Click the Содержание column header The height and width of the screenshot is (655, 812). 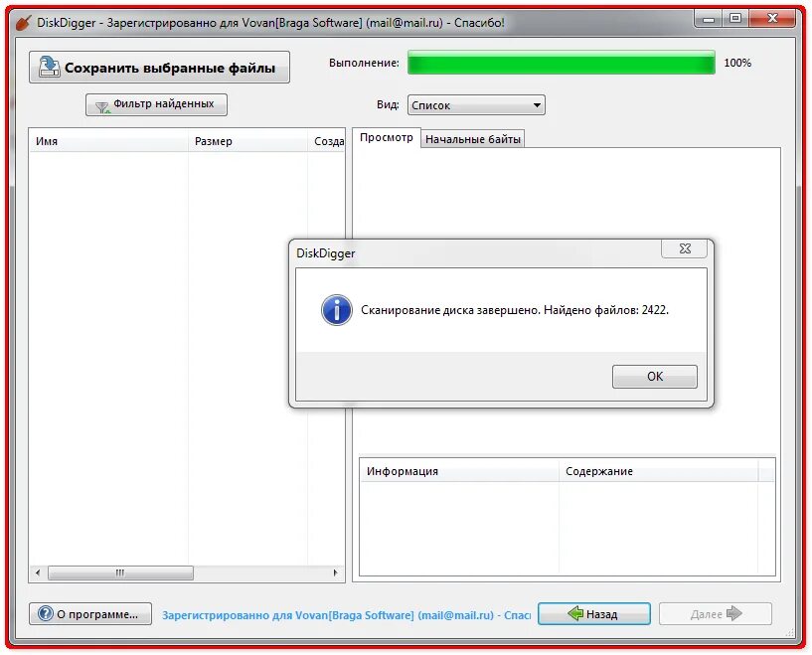tap(659, 471)
